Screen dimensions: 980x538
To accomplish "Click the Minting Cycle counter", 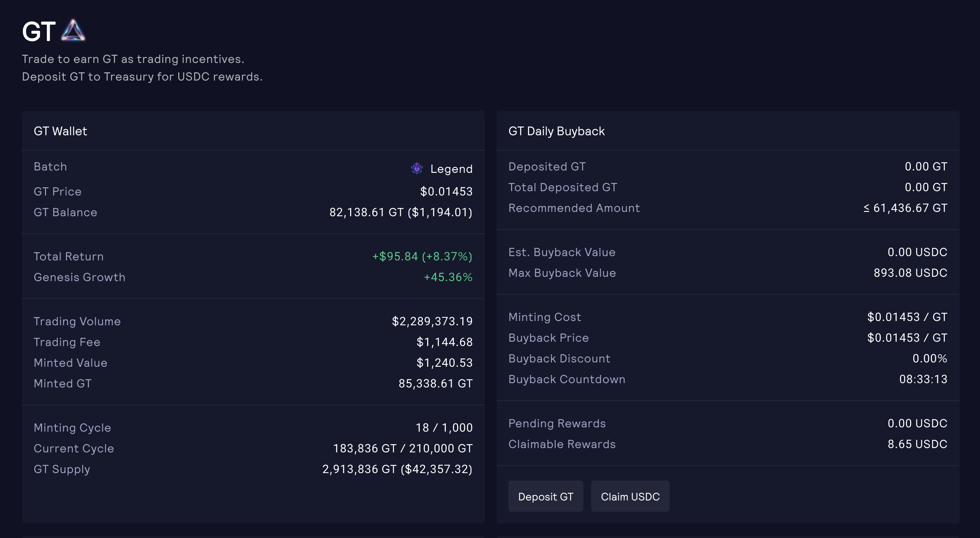I will [x=444, y=427].
